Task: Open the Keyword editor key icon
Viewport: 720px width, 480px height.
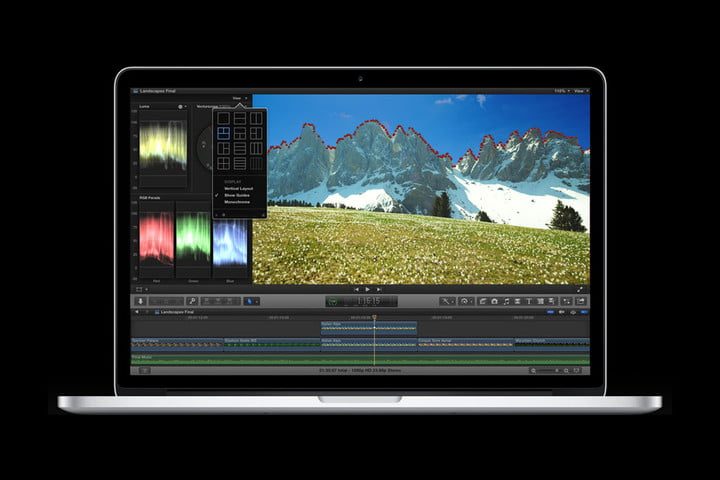Action: (192, 301)
